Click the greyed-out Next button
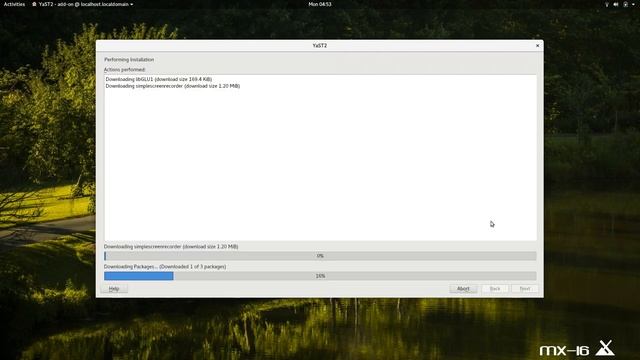Image resolution: width=640 pixels, height=360 pixels. [524, 289]
